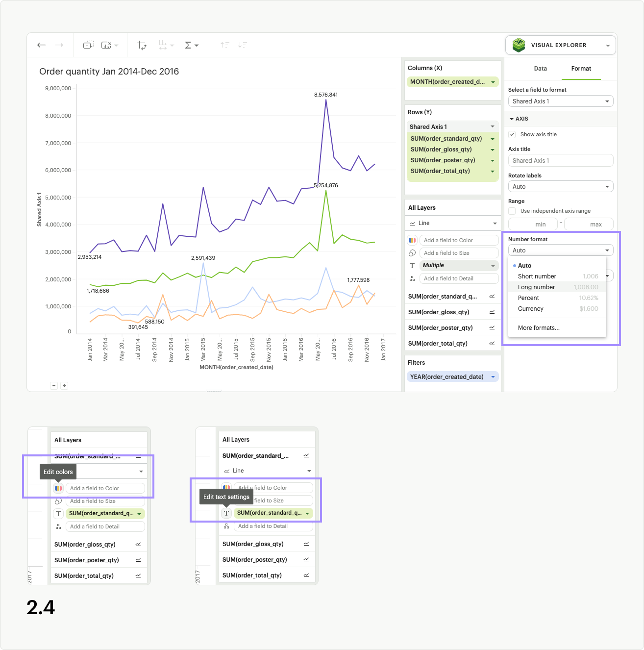Click the Add a field to Color input
The height and width of the screenshot is (650, 644).
pyautogui.click(x=459, y=240)
